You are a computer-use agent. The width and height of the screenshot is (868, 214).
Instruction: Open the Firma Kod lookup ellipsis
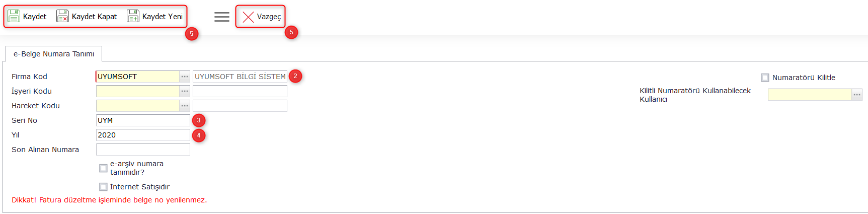click(185, 77)
